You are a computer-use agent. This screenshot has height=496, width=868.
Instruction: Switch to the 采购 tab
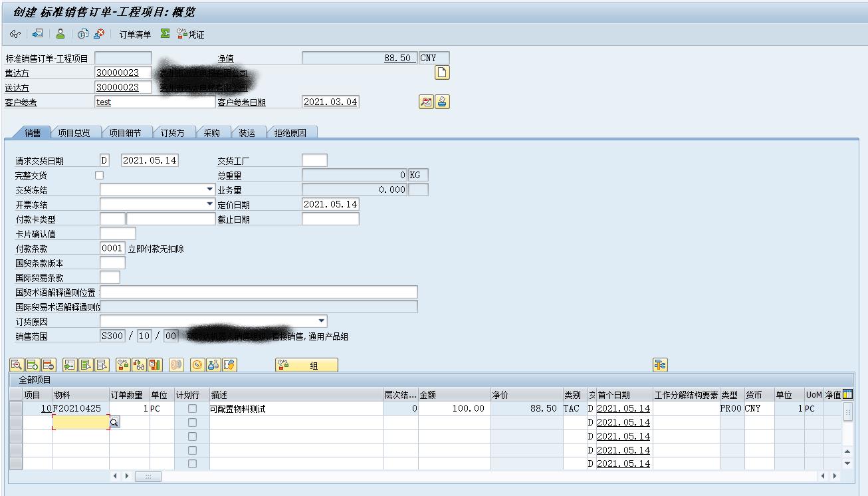212,132
